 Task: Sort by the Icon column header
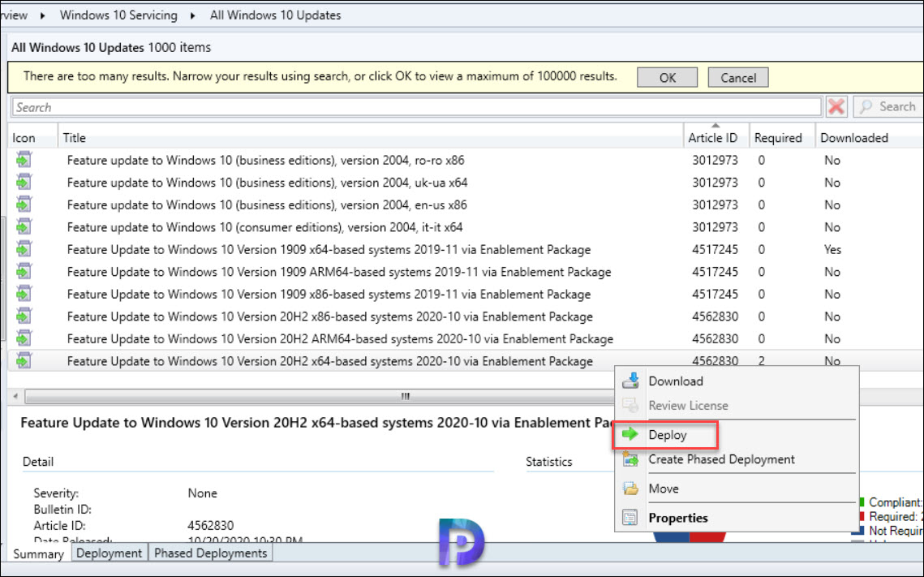click(x=33, y=137)
